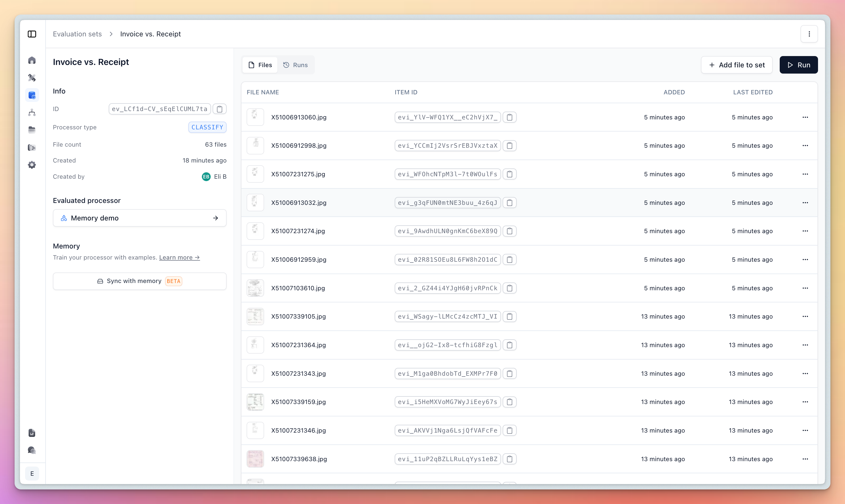Image resolution: width=845 pixels, height=504 pixels.
Task: Click the settings gear sidebar icon
Action: tap(32, 165)
